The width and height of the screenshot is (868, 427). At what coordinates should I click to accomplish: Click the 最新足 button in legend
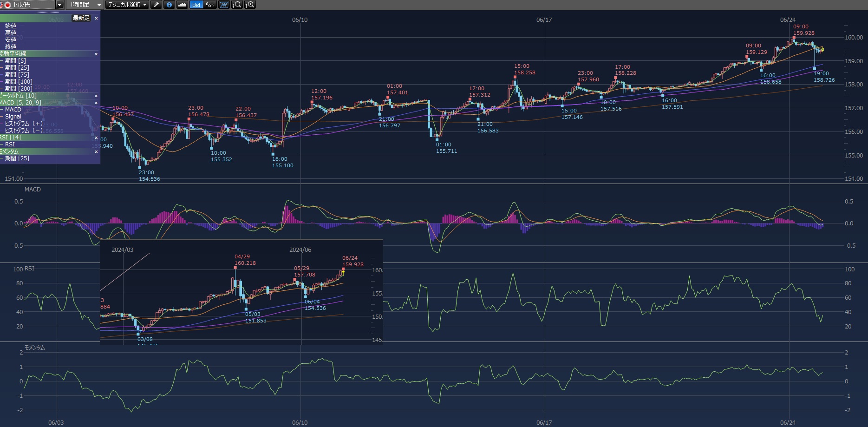(81, 18)
